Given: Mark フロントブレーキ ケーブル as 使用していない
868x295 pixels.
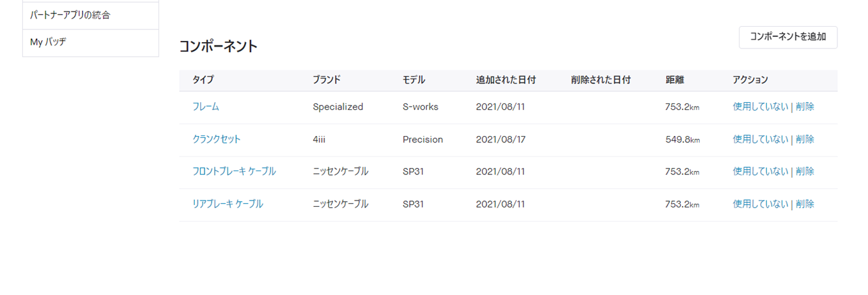Looking at the screenshot, I should point(761,171).
